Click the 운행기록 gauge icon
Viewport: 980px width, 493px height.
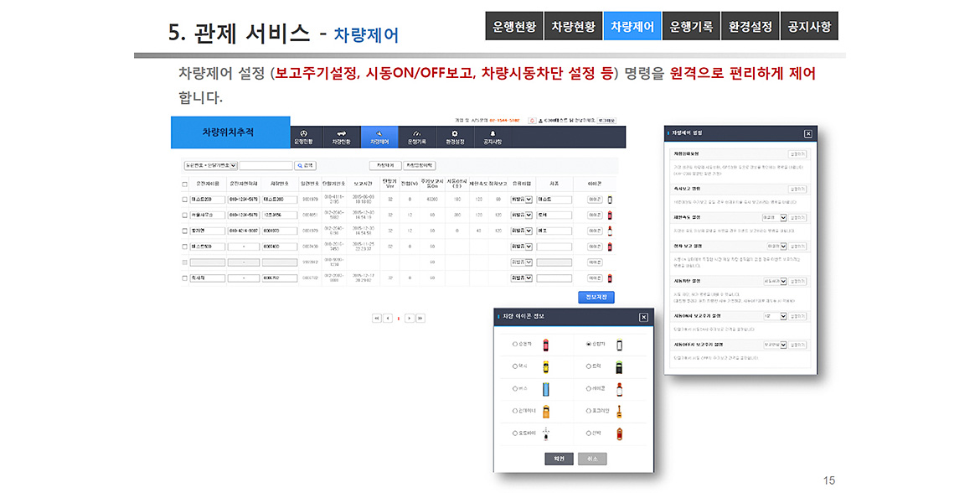tap(416, 133)
